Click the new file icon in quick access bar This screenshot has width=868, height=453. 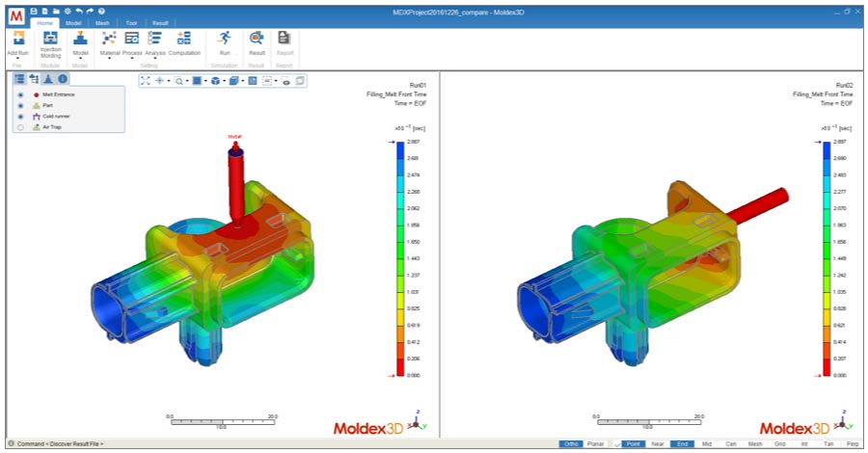pos(44,11)
